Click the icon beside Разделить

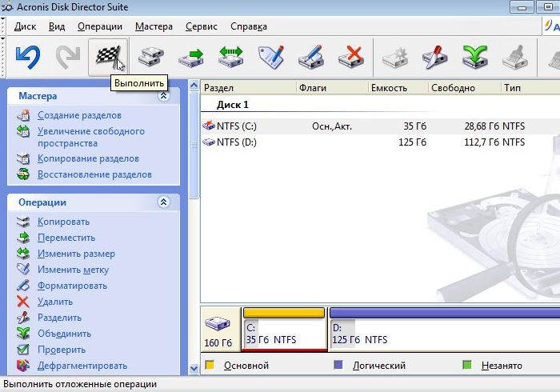[x=23, y=318]
